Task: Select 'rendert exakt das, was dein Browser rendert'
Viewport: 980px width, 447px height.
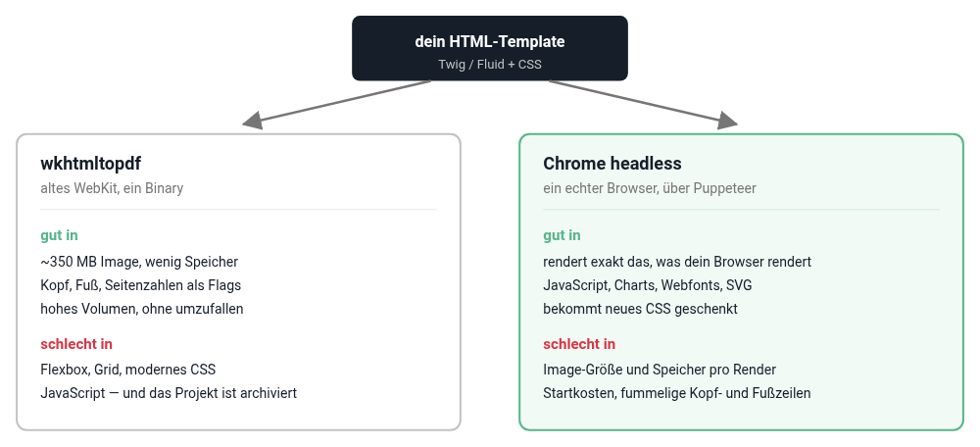Action: pyautogui.click(x=677, y=262)
